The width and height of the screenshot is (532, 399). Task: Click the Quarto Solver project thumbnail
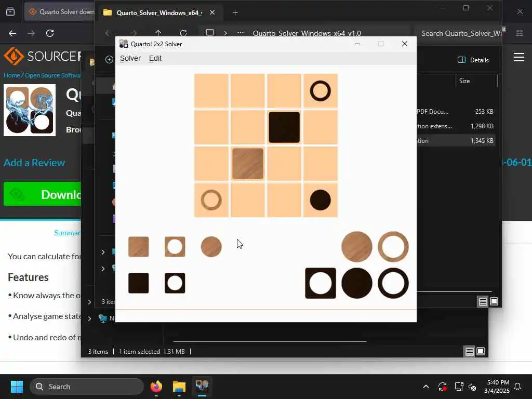click(30, 110)
